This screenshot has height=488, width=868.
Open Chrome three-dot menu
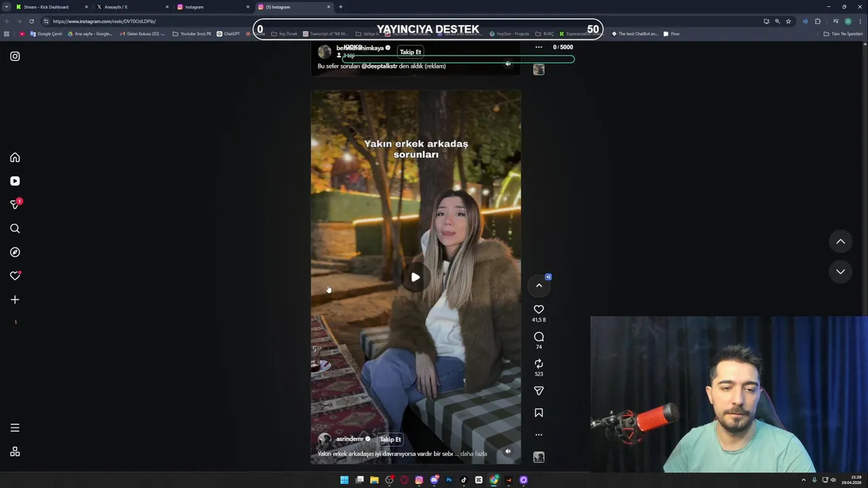pos(860,21)
